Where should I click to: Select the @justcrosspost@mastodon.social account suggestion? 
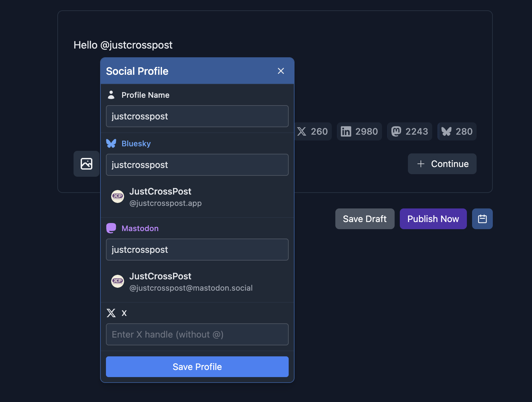click(191, 282)
